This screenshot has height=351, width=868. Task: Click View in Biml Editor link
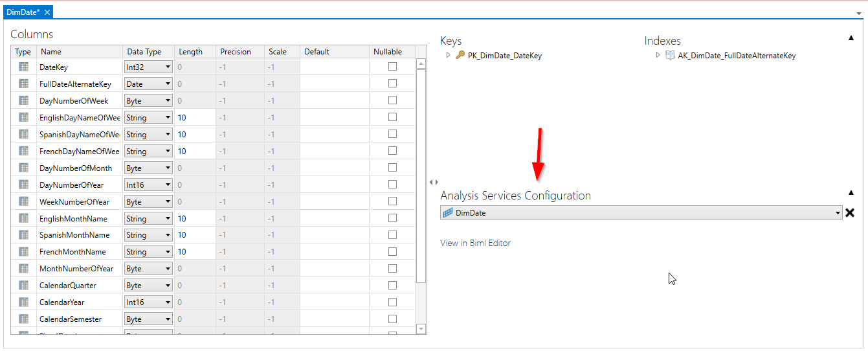(x=475, y=243)
